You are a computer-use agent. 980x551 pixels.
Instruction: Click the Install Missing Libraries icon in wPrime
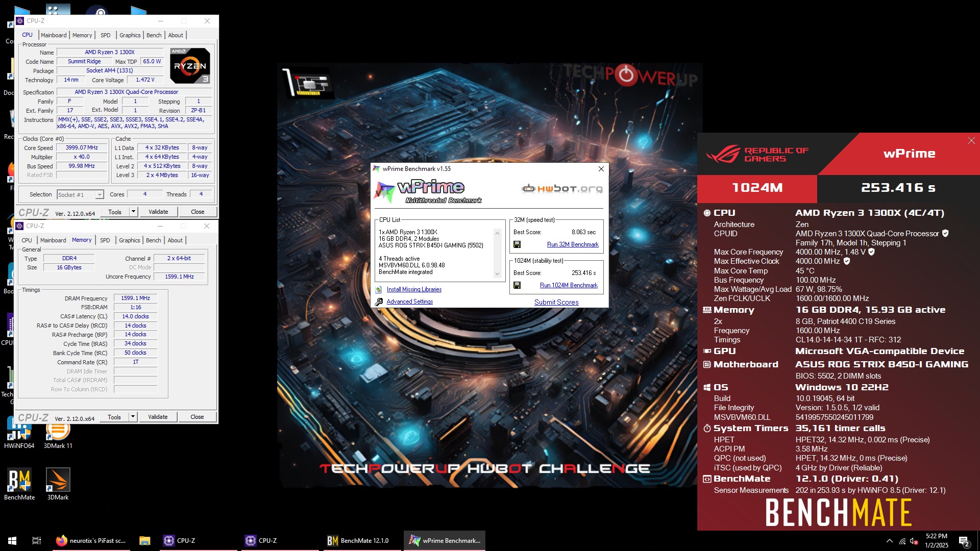point(379,289)
